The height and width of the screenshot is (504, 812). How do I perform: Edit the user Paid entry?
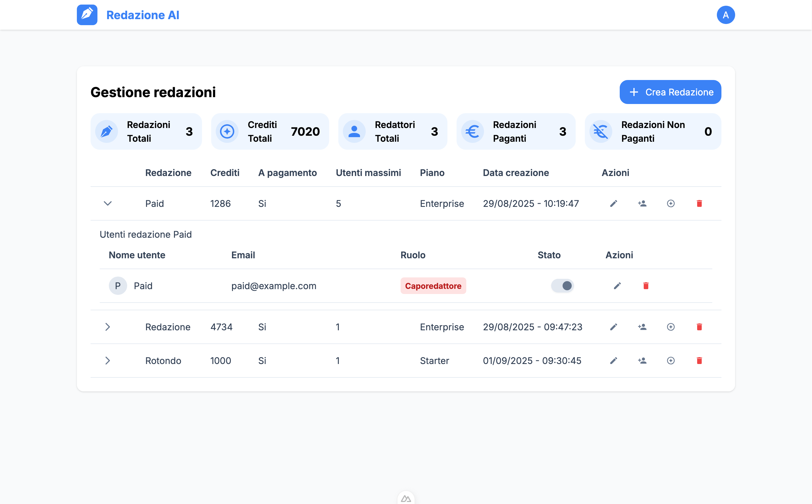coord(617,286)
